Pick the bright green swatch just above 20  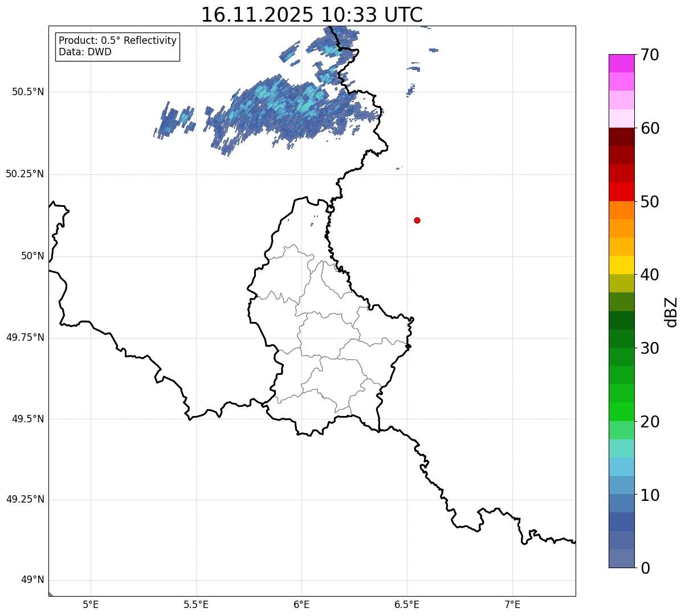621,411
